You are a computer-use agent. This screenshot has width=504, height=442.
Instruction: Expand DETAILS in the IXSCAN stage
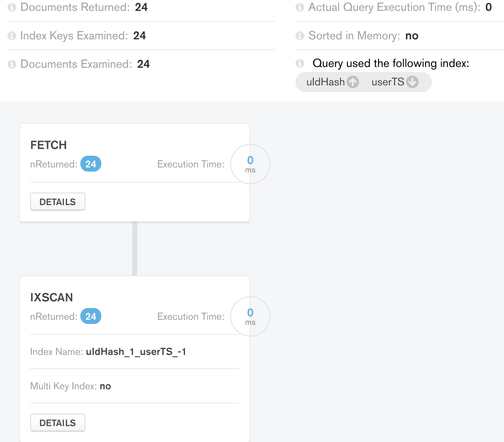58,423
